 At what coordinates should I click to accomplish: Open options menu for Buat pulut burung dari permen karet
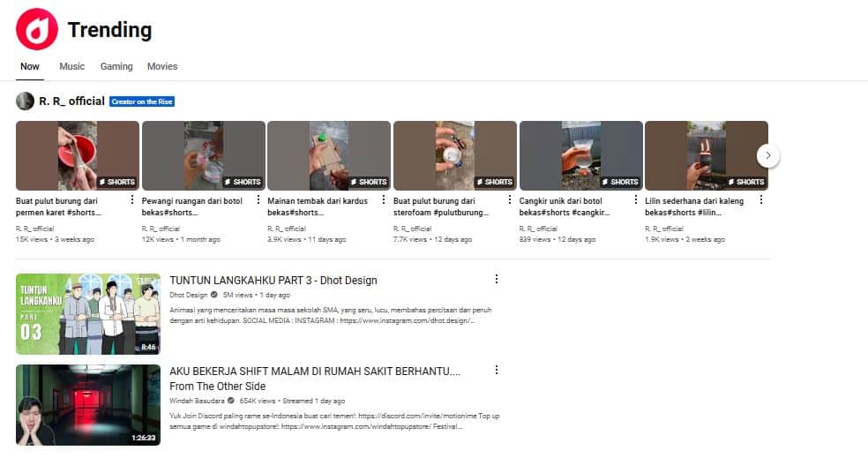tap(131, 200)
